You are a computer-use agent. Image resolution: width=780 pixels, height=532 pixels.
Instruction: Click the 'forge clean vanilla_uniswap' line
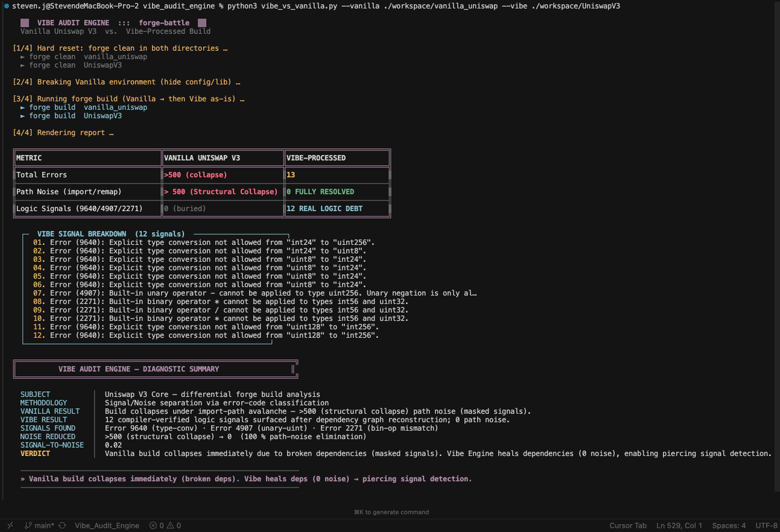pos(84,57)
